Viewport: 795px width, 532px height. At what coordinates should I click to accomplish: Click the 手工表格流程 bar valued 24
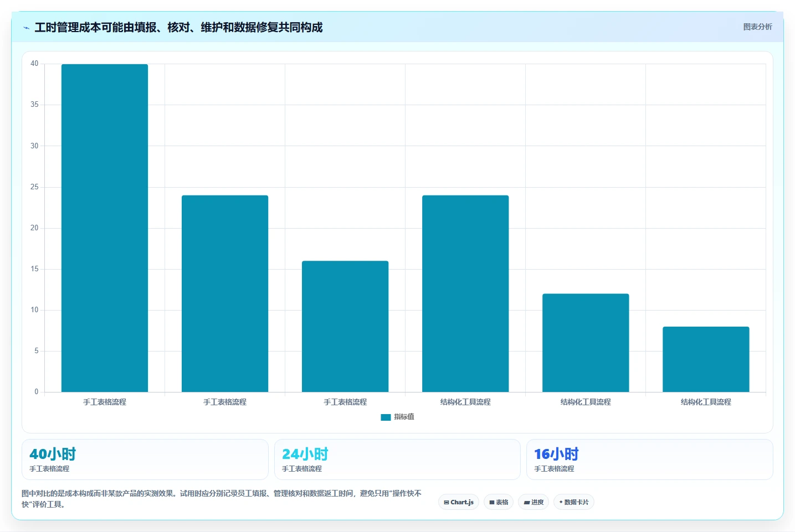pyautogui.click(x=225, y=293)
